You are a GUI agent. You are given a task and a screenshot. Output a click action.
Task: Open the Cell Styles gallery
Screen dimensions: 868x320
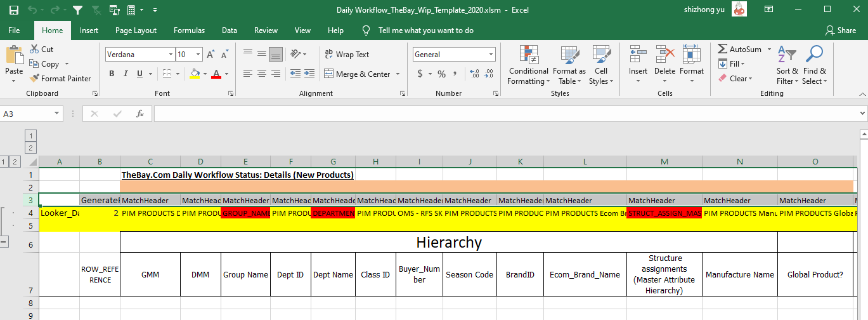tap(600, 65)
